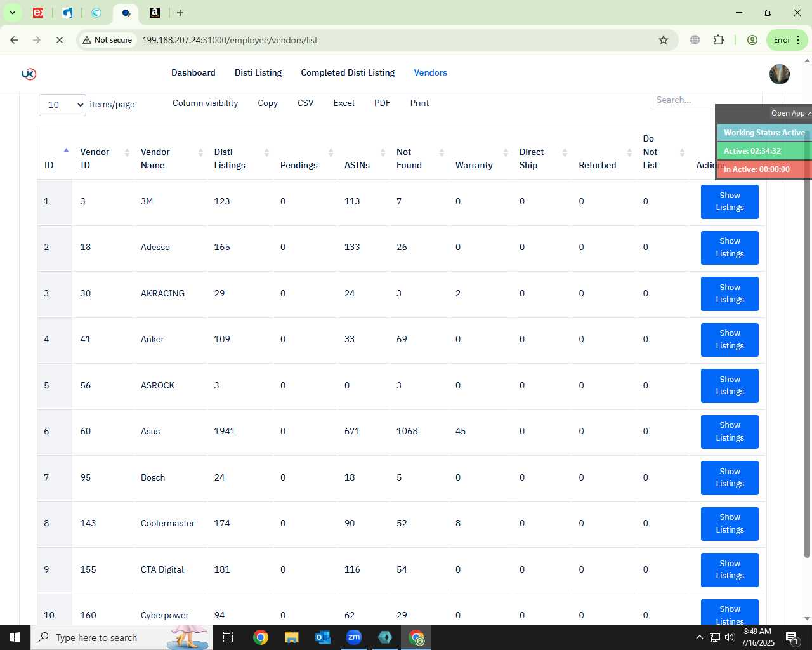Open Outlook from the taskbar
812x650 pixels.
point(322,637)
